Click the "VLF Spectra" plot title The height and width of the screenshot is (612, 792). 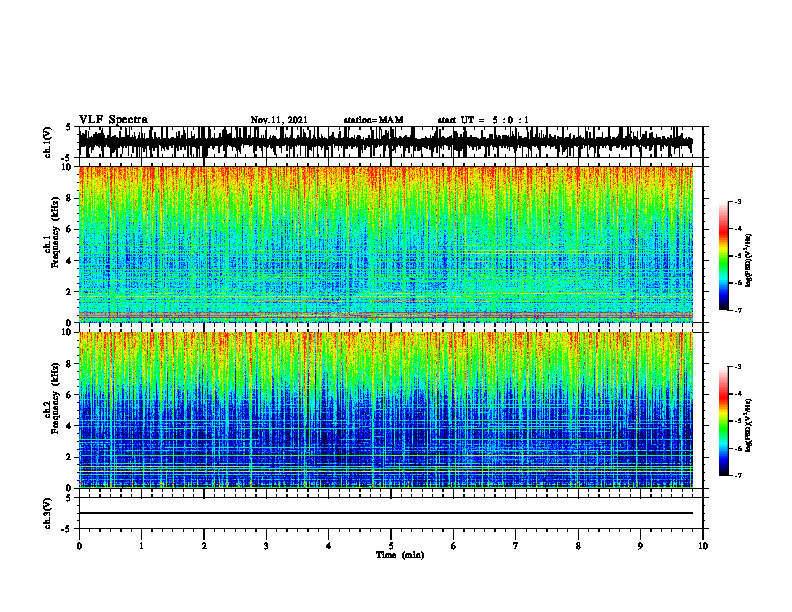[113, 120]
